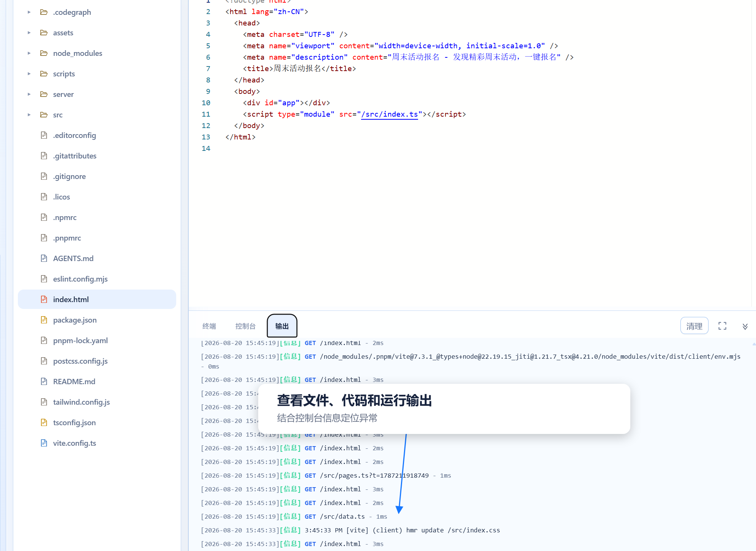This screenshot has width=756, height=551.
Task: Open the scripts folder label
Action: pyautogui.click(x=64, y=74)
